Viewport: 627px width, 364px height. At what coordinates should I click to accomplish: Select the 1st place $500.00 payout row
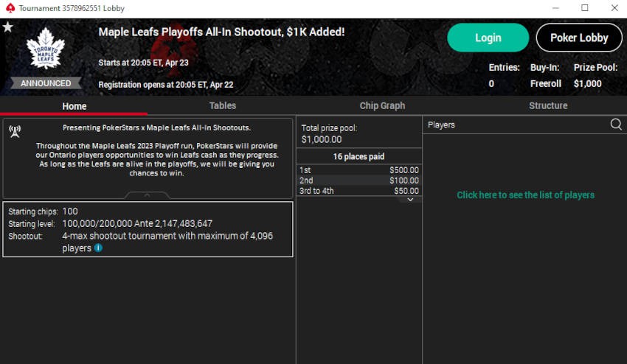pyautogui.click(x=359, y=170)
